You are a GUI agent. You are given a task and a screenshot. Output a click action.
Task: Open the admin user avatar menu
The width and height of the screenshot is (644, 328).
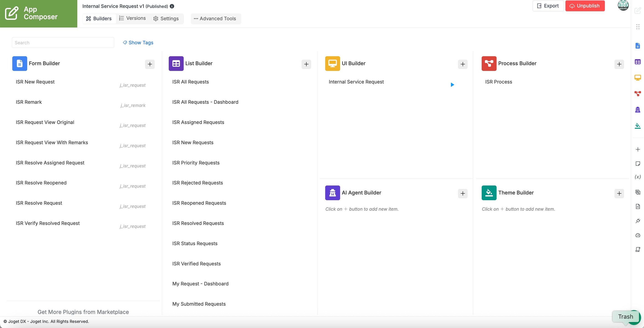[623, 5]
